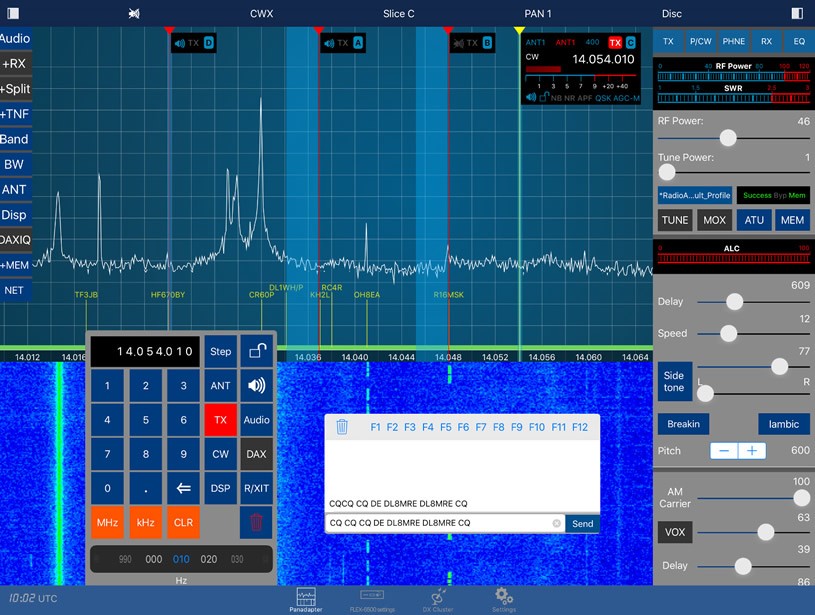The image size is (815, 615).
Task: Select 020 Hz step in keypad picker
Action: point(208,559)
